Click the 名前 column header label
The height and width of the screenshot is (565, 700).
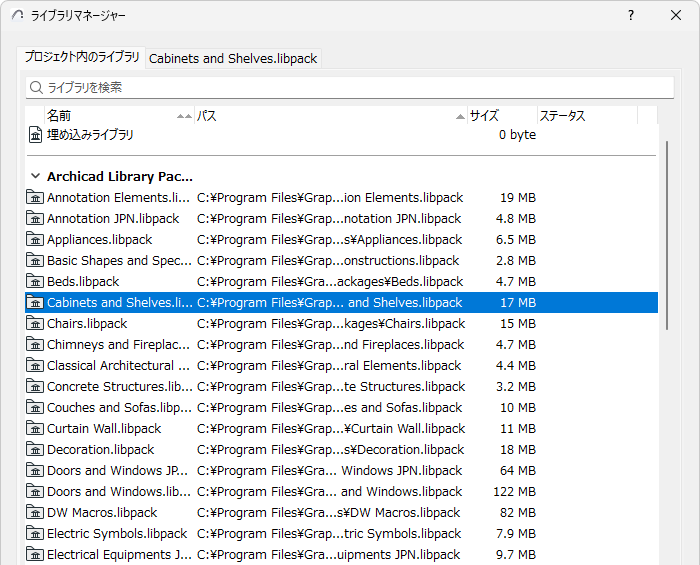(59, 116)
